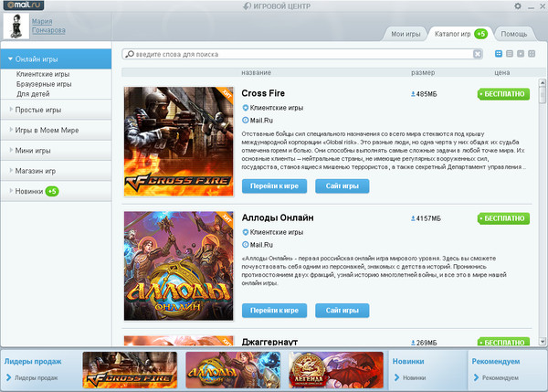Open Рекомендуем heading in bottom bar

click(x=496, y=362)
